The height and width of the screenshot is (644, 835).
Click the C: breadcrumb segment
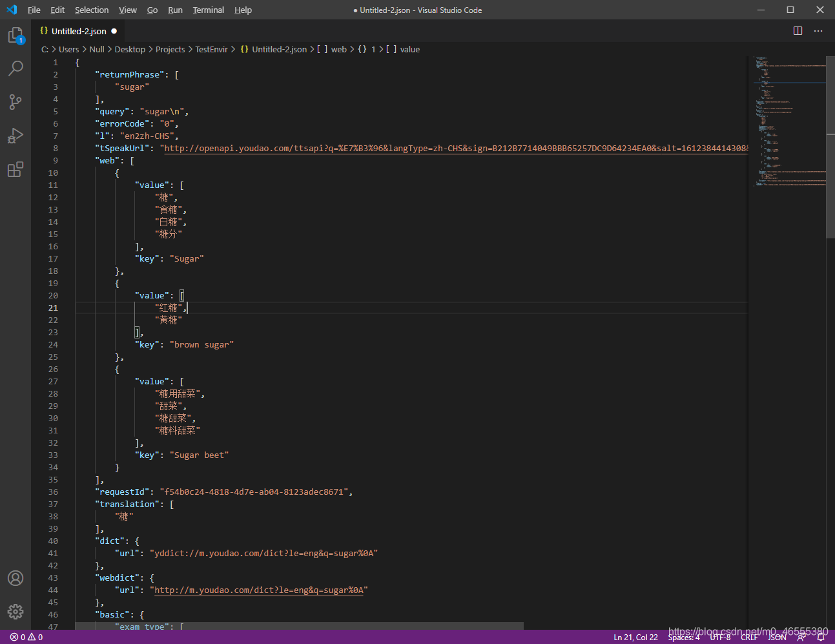tap(45, 49)
